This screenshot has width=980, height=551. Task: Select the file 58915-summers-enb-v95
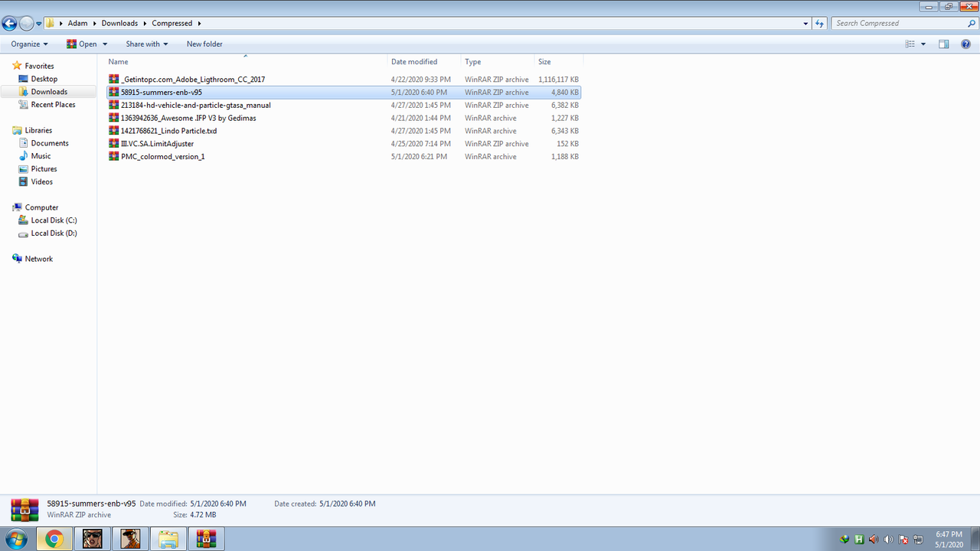344,93
